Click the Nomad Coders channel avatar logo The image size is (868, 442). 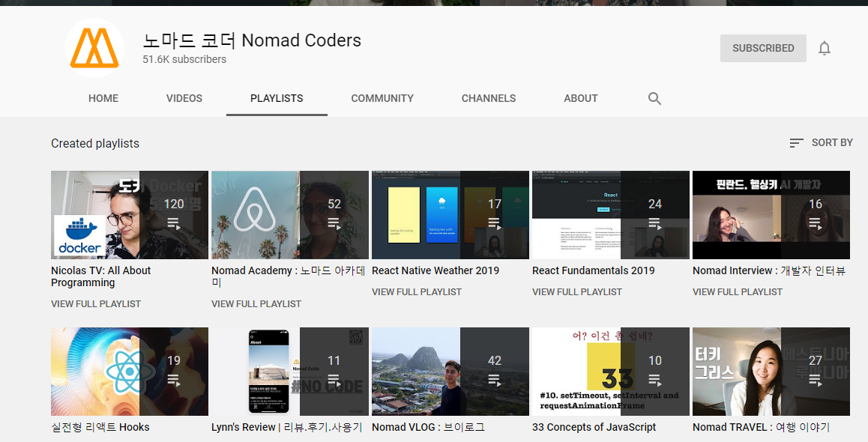click(x=94, y=48)
